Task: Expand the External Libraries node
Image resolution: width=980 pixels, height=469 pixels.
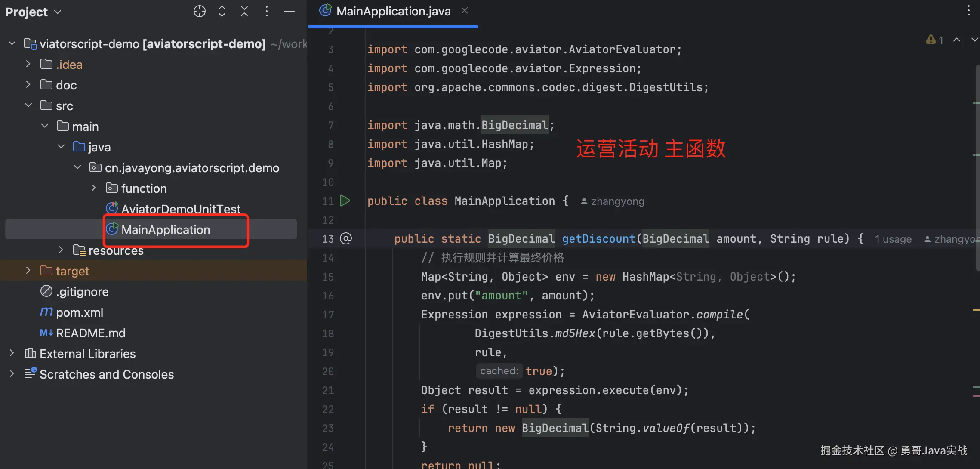Action: pos(12,353)
